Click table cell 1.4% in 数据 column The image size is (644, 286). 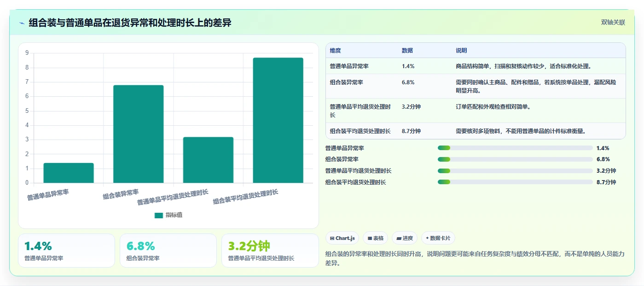click(x=408, y=66)
